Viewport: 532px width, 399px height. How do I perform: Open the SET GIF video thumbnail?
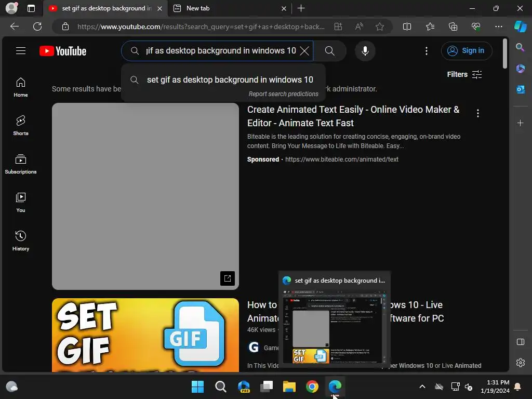coord(145,335)
